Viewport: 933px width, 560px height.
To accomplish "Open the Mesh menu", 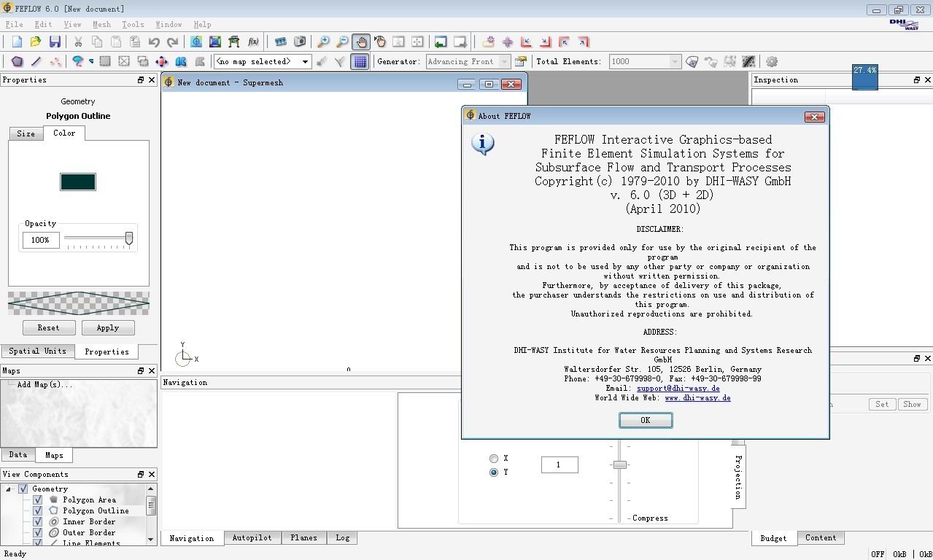I will click(x=102, y=24).
